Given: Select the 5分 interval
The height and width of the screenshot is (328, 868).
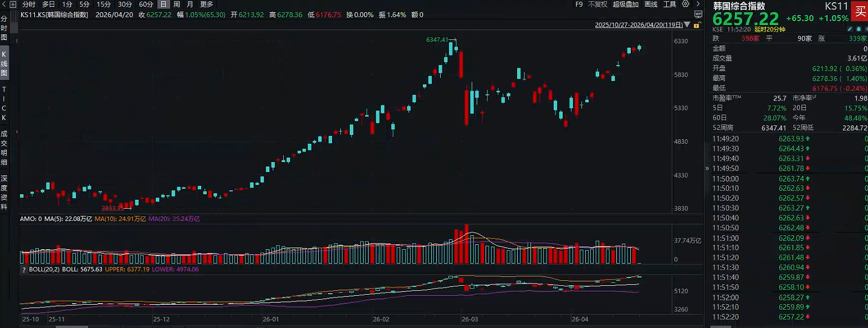Looking at the screenshot, I should 84,4.
